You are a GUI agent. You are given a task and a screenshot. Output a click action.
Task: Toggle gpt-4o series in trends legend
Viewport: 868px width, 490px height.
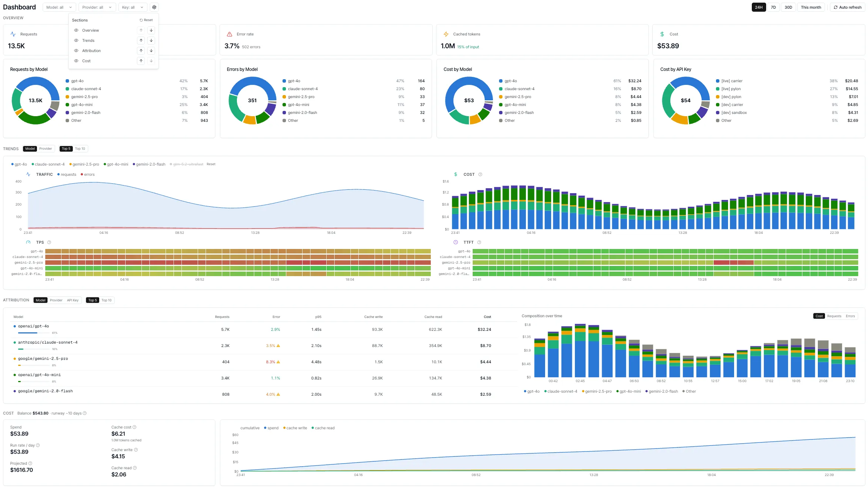pos(19,164)
